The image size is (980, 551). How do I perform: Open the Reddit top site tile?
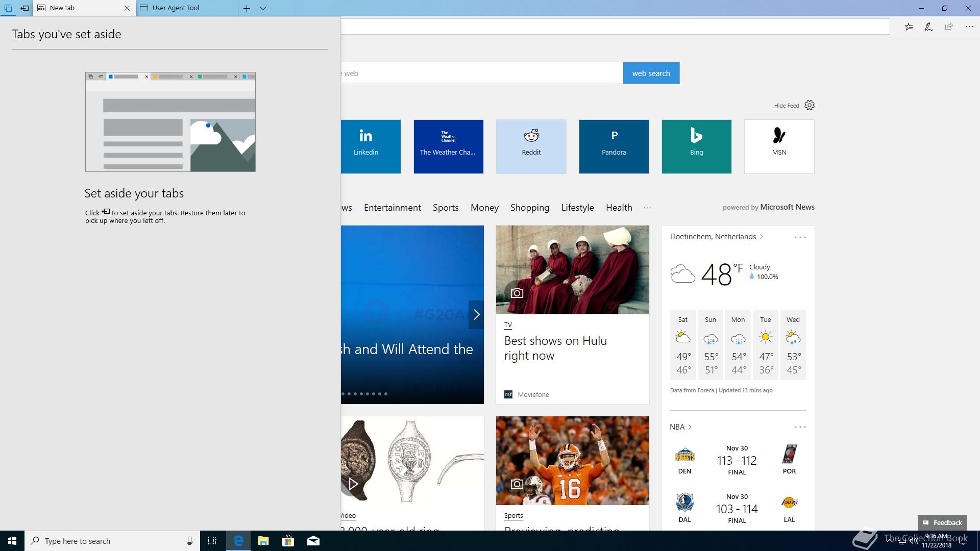pos(531,146)
